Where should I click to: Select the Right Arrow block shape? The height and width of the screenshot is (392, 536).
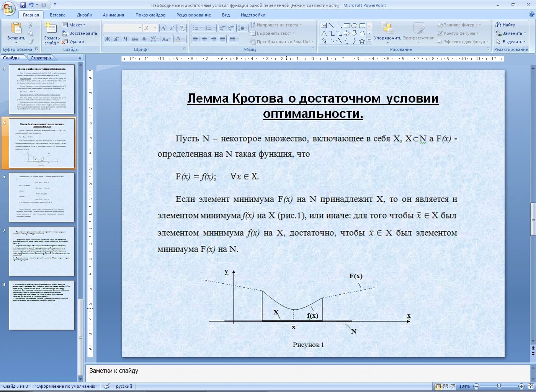346,33
